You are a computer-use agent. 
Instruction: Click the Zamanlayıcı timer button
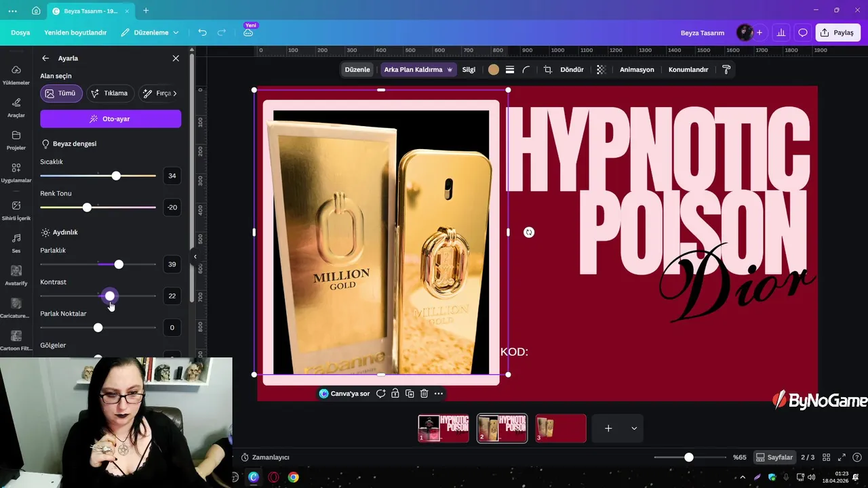click(x=265, y=457)
